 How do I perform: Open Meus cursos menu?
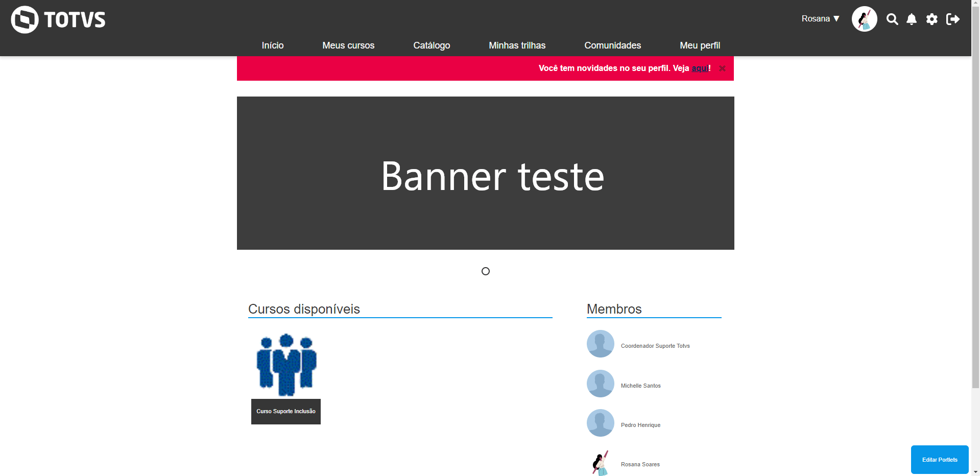tap(348, 45)
